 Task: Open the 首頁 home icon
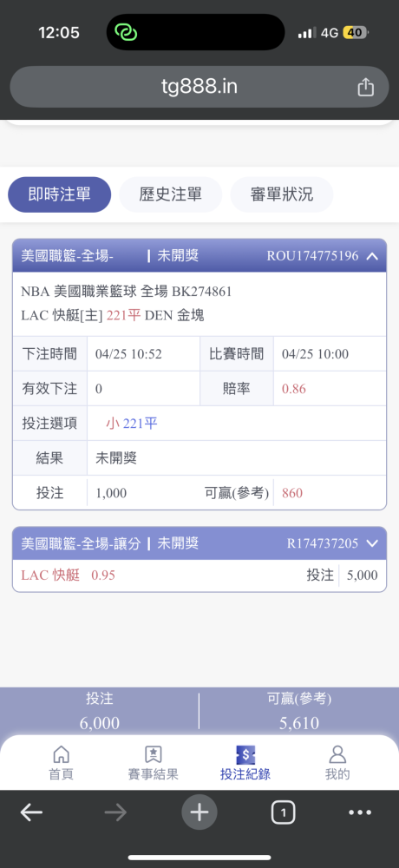61,753
